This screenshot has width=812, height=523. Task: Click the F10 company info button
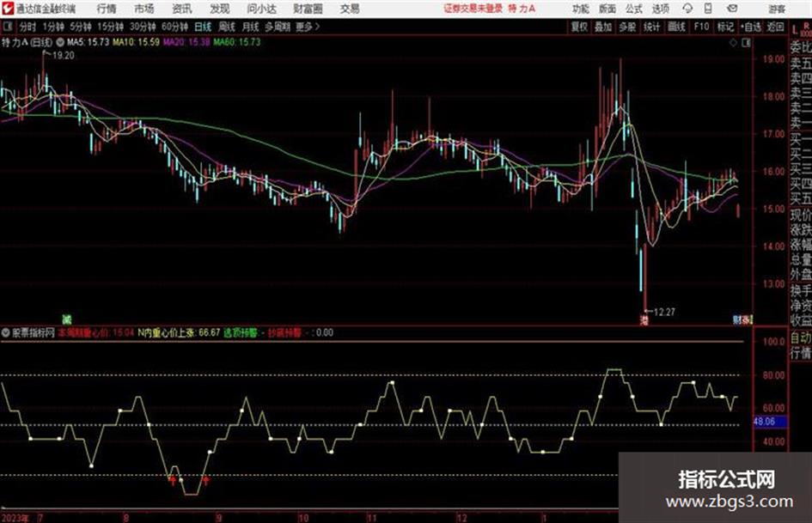[x=701, y=27]
